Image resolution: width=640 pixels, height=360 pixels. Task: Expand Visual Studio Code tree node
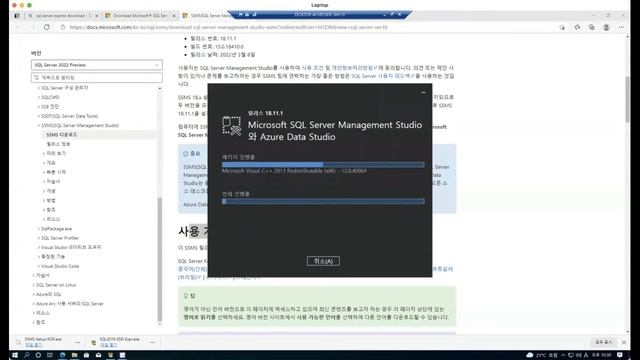[x=59, y=266]
